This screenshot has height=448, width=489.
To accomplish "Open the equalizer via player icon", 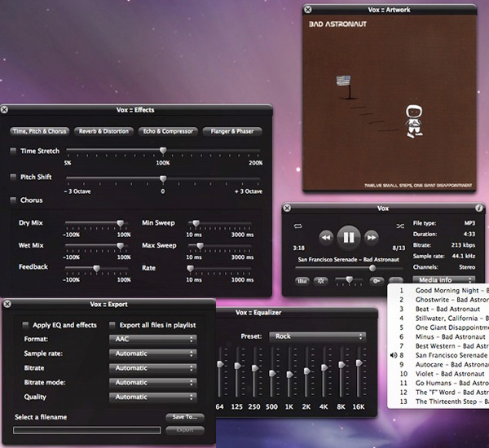I will click(x=302, y=281).
